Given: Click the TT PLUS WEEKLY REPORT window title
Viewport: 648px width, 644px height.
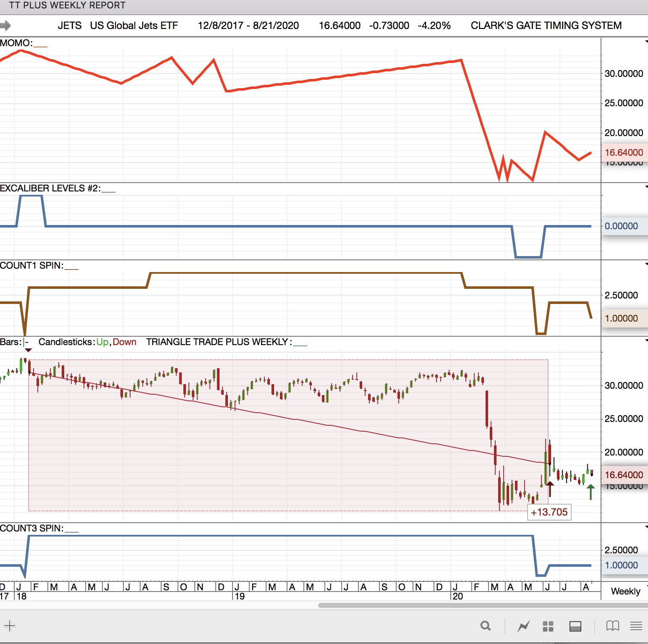Looking at the screenshot, I should point(67,5).
